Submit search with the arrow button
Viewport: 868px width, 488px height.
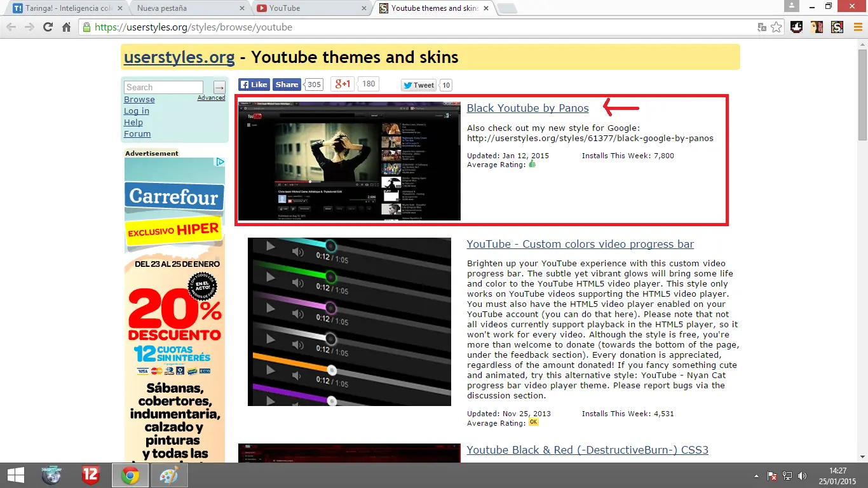tap(219, 88)
